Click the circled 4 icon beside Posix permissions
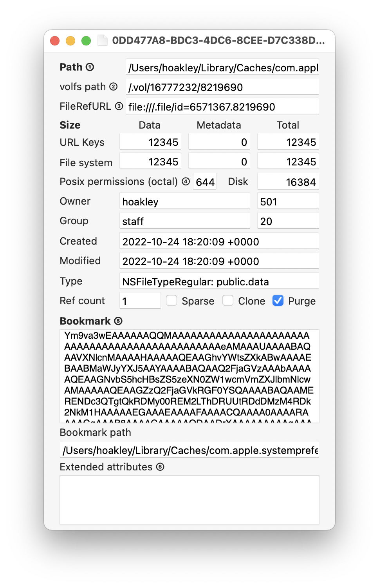This screenshot has height=588, width=379. [186, 181]
